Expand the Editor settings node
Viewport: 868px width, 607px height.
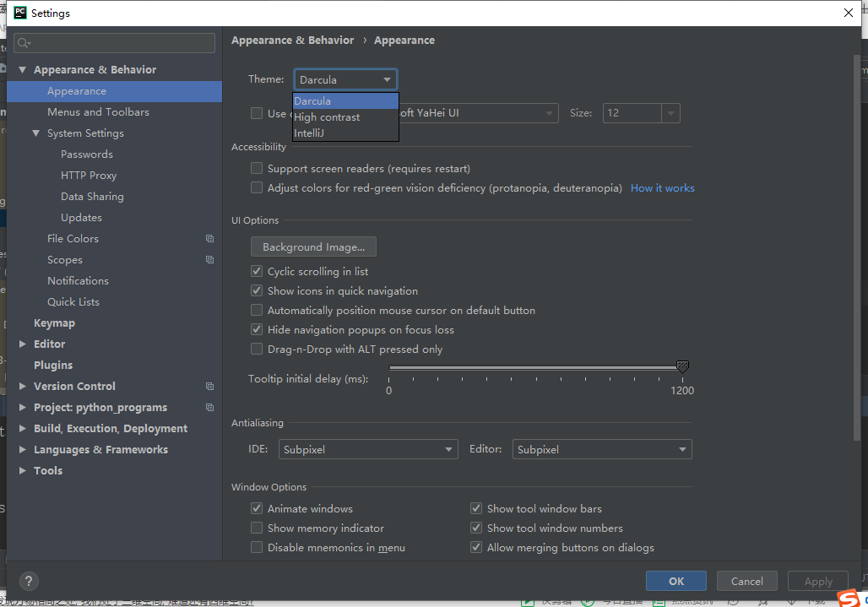23,344
